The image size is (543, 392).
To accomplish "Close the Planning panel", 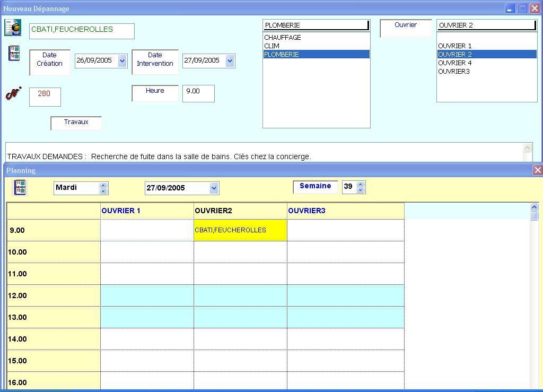I will pyautogui.click(x=537, y=170).
